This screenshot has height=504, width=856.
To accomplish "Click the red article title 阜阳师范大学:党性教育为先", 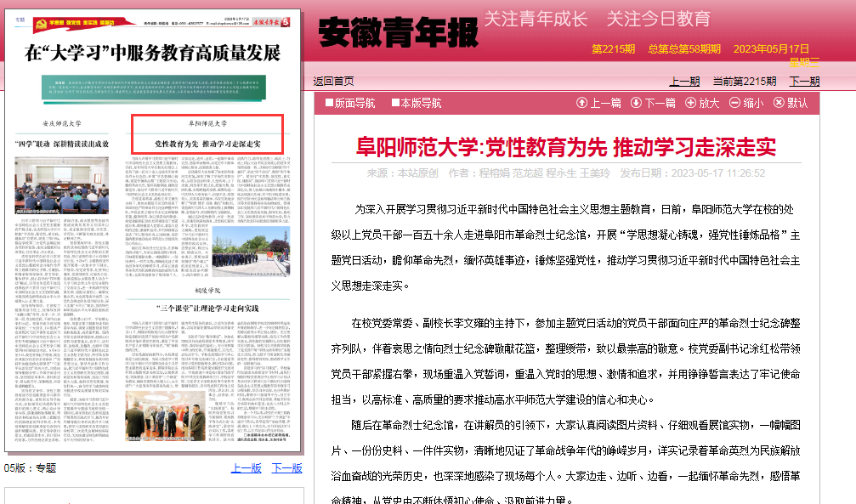I will coord(566,146).
